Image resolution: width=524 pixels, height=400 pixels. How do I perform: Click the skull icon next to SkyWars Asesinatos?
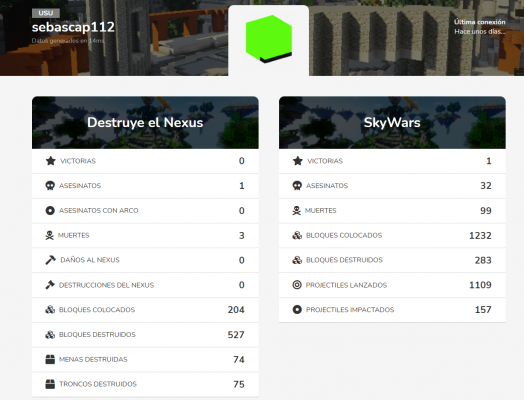click(297, 185)
